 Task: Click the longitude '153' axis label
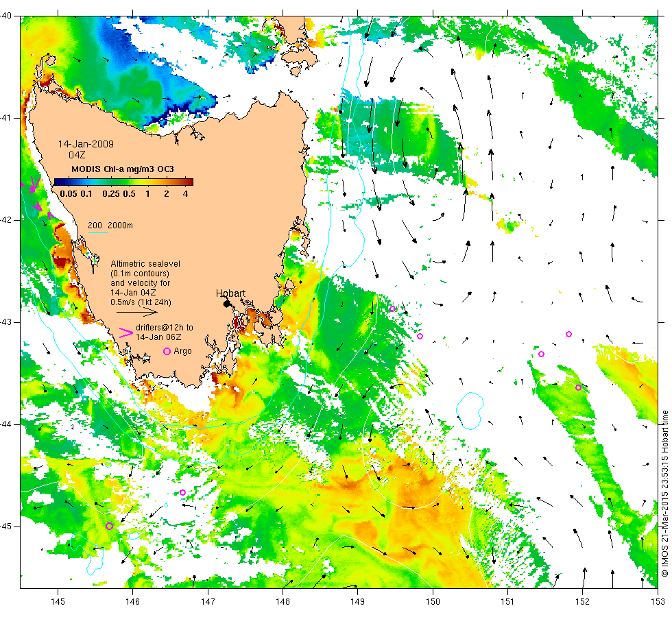(x=658, y=602)
